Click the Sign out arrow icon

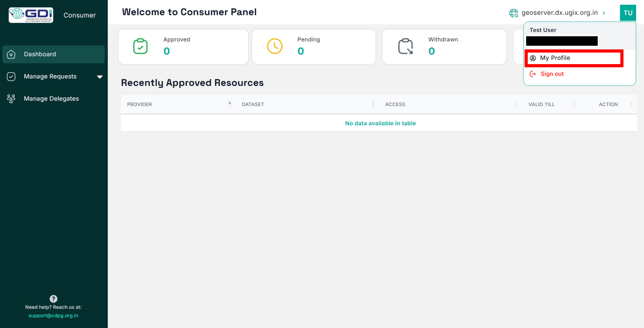coord(533,74)
